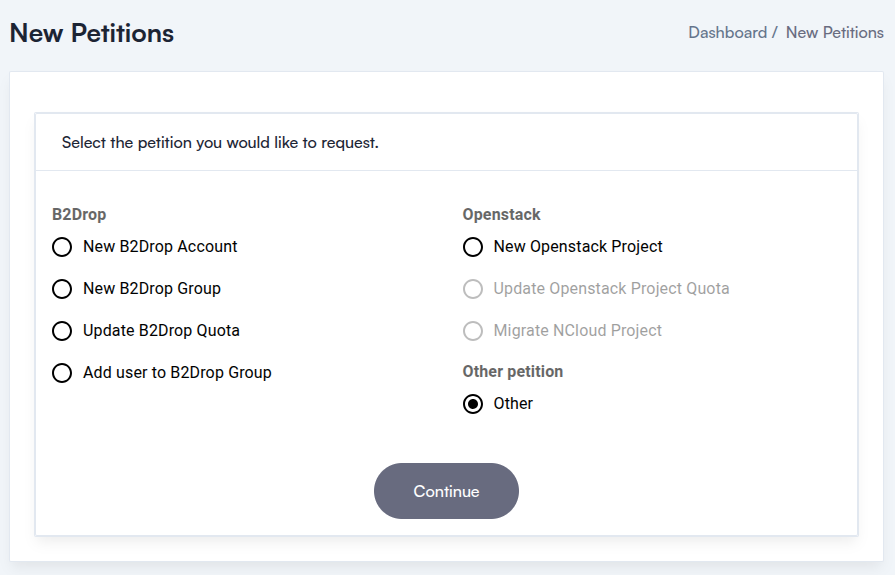Click the selected Other radio button

(473, 404)
